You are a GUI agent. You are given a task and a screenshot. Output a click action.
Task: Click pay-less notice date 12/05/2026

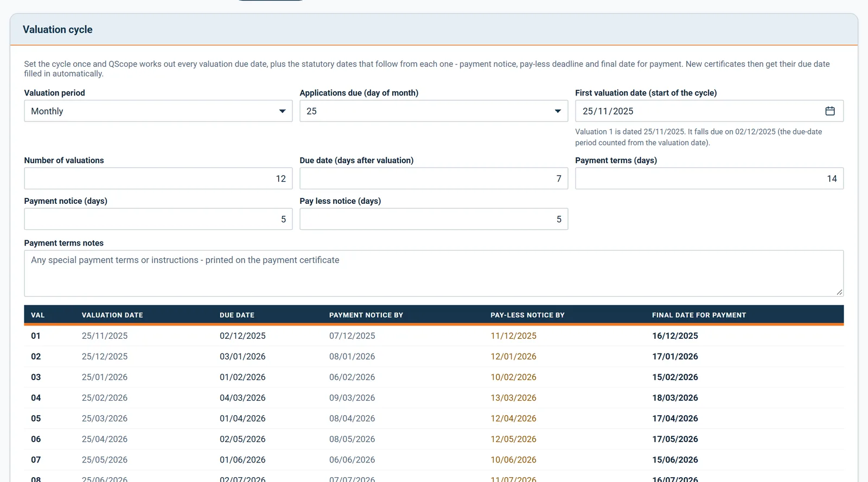point(514,439)
